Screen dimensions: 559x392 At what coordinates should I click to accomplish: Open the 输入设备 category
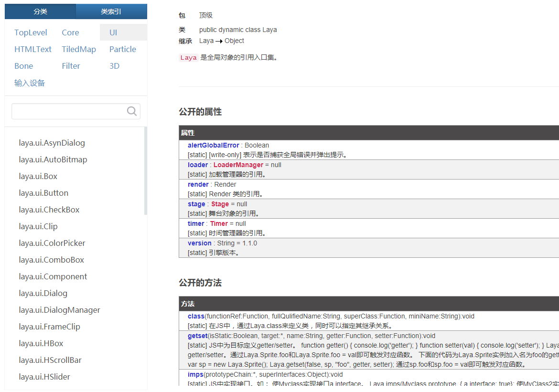click(x=30, y=83)
